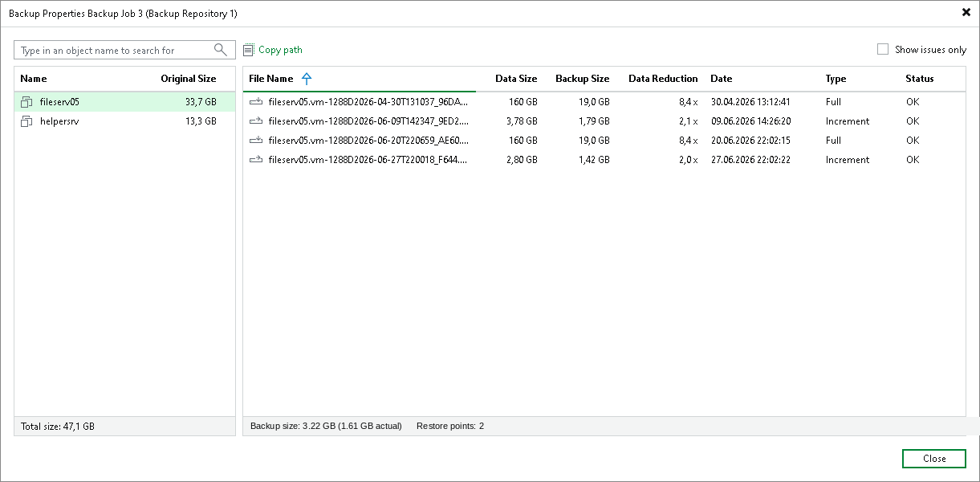Click Copy path link
This screenshot has height=482, width=980.
point(280,50)
